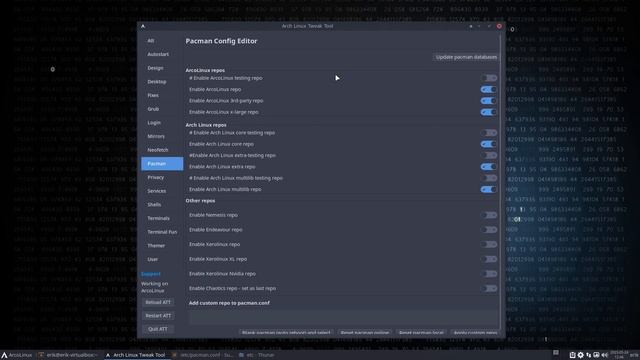
Task: Click the Reload ATT button
Action: (158, 302)
